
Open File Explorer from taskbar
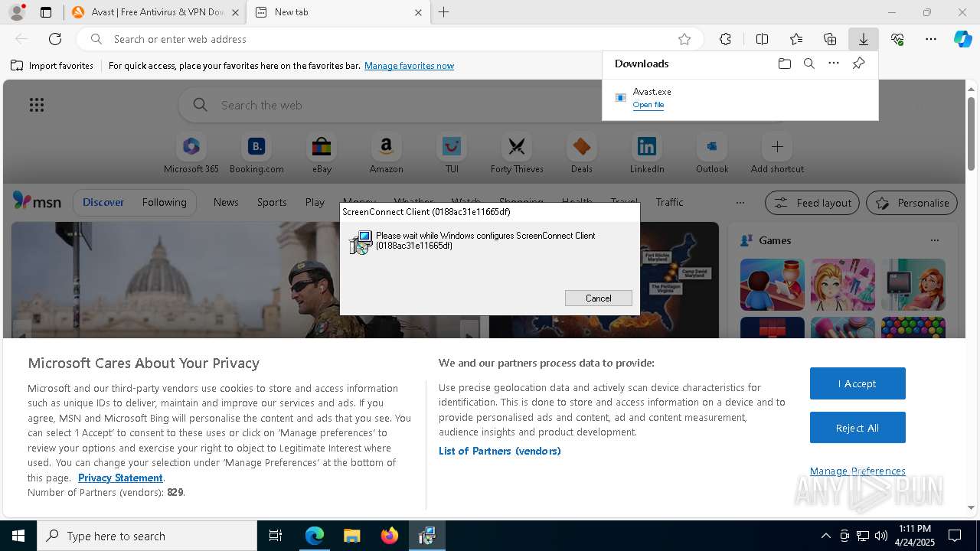pos(351,536)
